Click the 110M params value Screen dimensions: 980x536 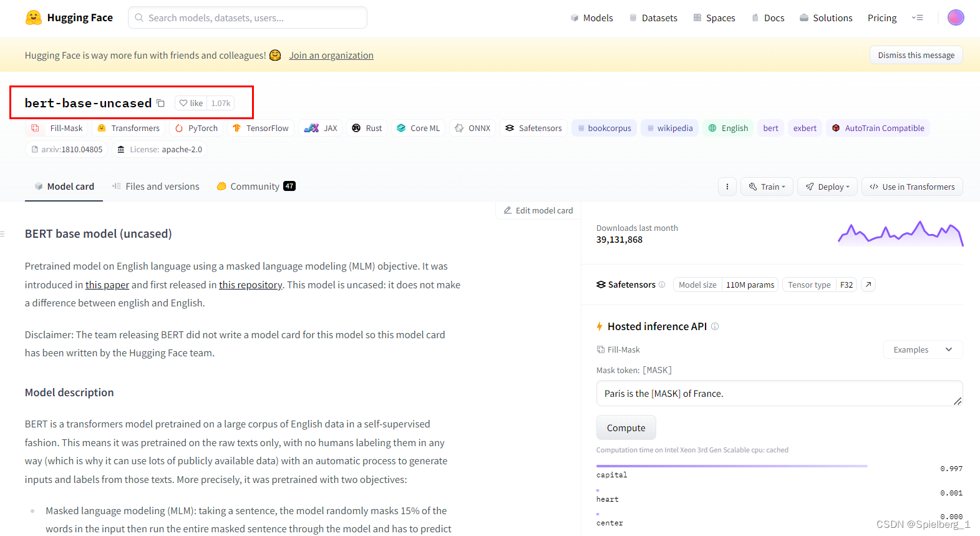(x=750, y=285)
